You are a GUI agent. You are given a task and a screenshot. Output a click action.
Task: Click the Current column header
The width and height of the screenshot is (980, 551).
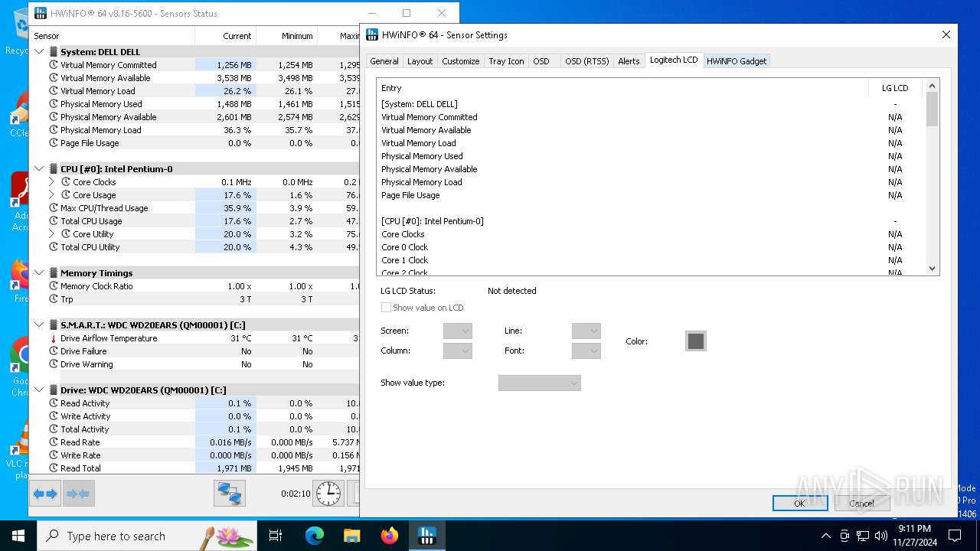tap(226, 36)
